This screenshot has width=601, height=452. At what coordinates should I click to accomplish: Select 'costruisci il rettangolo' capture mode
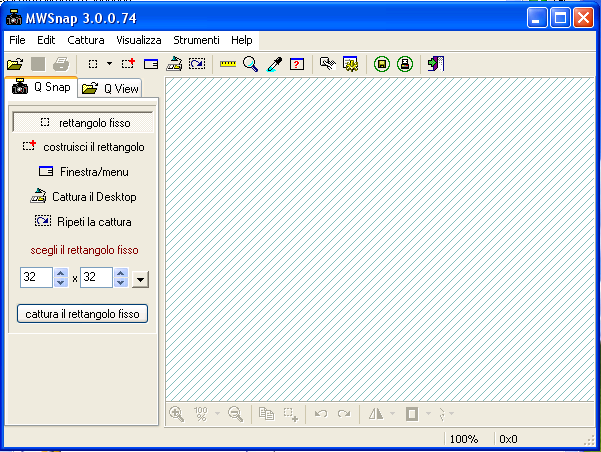pyautogui.click(x=84, y=147)
